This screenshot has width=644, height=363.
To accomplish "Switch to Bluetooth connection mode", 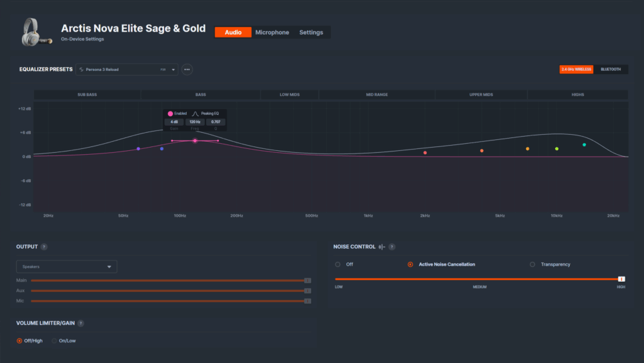I will pos(611,70).
